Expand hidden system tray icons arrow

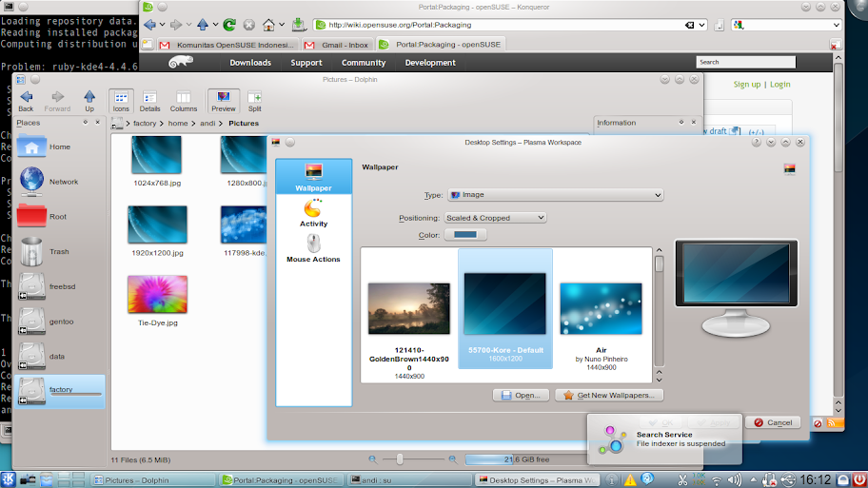(x=753, y=479)
